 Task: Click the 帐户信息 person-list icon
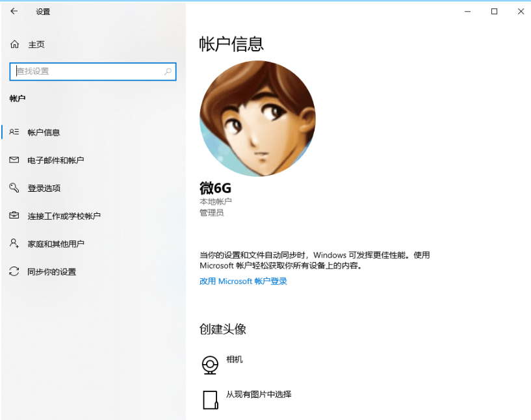click(x=14, y=132)
